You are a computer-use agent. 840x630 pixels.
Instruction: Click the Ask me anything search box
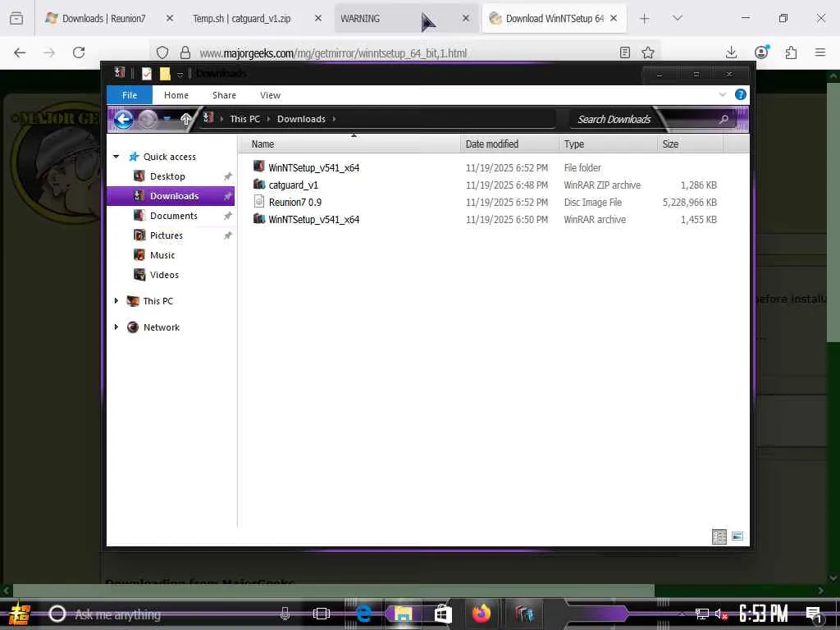(171, 614)
